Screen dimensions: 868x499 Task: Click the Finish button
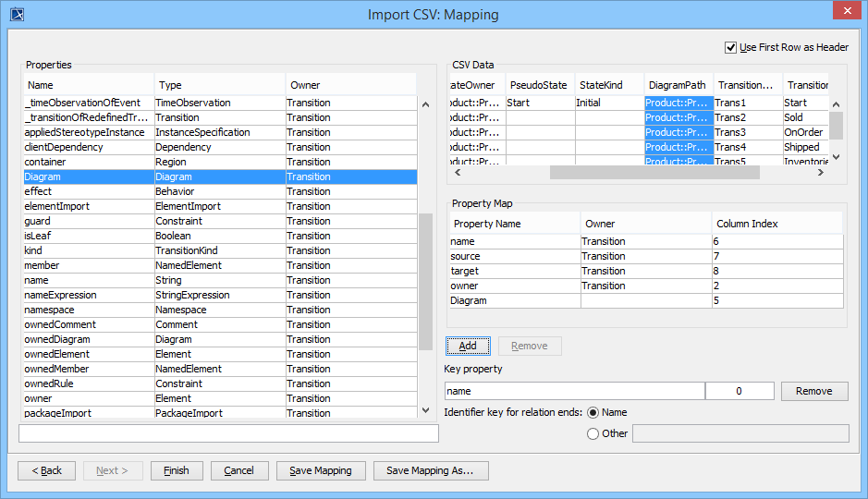click(x=177, y=470)
